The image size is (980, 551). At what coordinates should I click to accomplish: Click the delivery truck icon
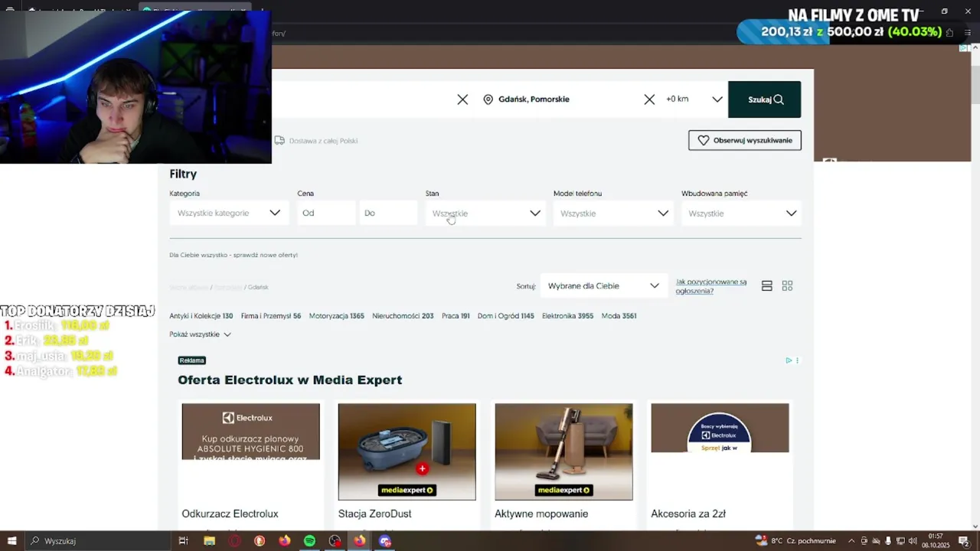click(279, 141)
